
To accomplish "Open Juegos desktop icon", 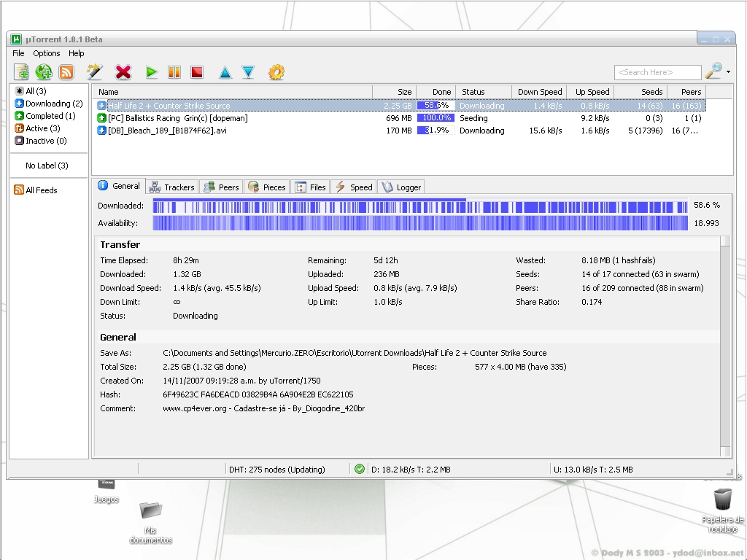I will [107, 491].
